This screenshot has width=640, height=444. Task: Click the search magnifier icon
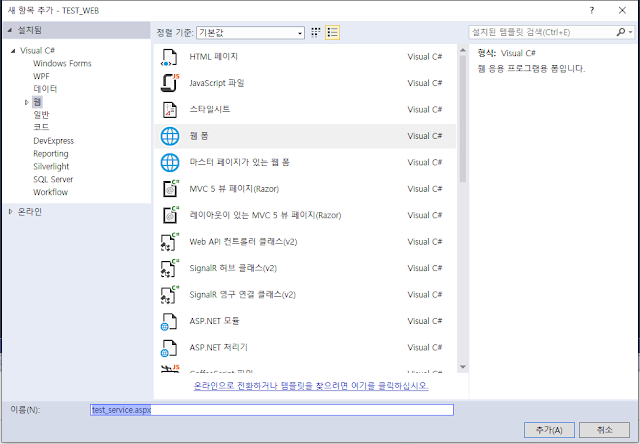(x=620, y=32)
